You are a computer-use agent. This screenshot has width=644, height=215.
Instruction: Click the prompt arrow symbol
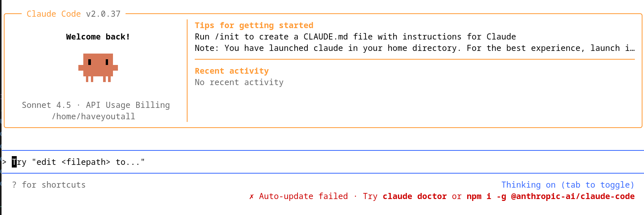pos(4,162)
